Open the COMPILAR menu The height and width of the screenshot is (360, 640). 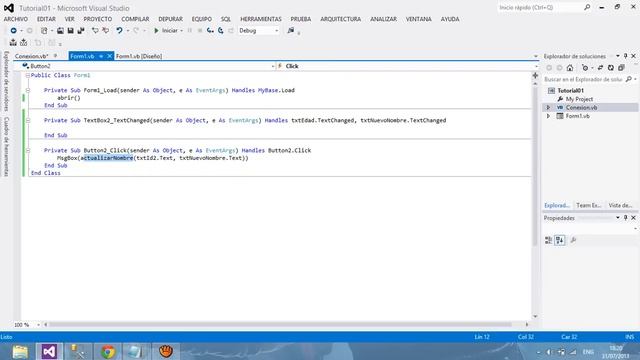[x=135, y=19]
